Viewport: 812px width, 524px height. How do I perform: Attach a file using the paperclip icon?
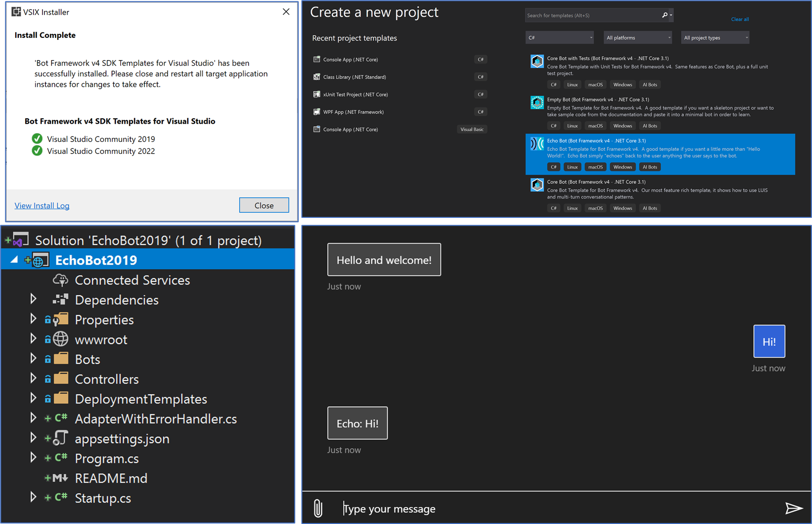318,508
